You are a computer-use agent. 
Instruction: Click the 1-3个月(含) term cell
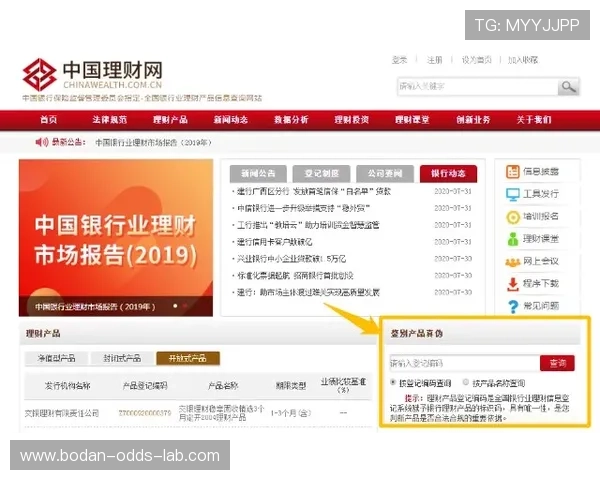pyautogui.click(x=291, y=413)
